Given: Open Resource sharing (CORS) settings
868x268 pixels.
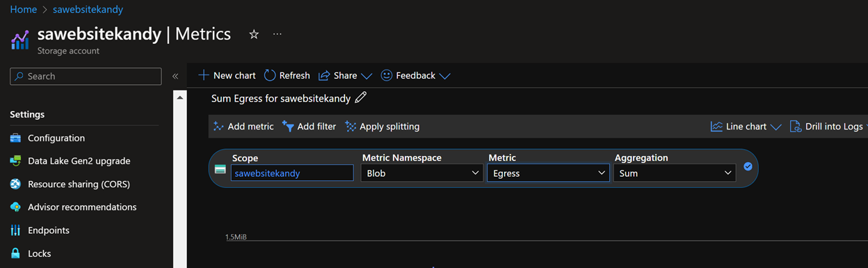Looking at the screenshot, I should coord(79,184).
